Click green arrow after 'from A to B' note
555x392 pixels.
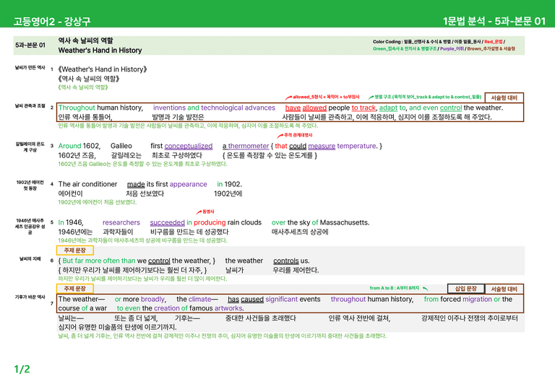coord(425,289)
